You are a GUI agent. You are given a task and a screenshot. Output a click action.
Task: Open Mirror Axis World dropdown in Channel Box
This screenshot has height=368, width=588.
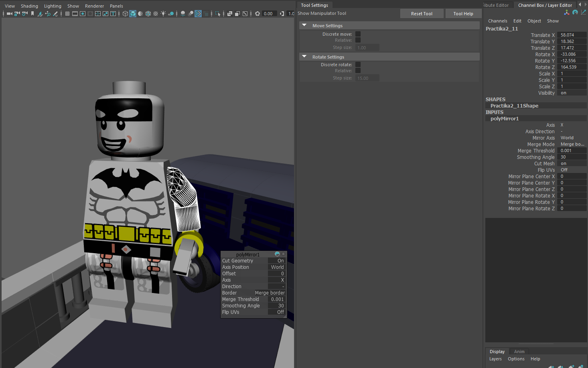572,138
